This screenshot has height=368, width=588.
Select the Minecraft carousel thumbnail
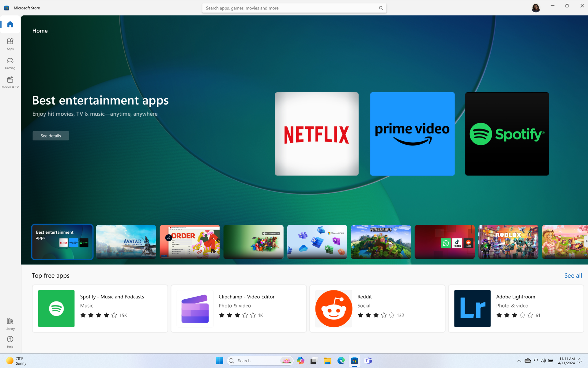pos(381,242)
